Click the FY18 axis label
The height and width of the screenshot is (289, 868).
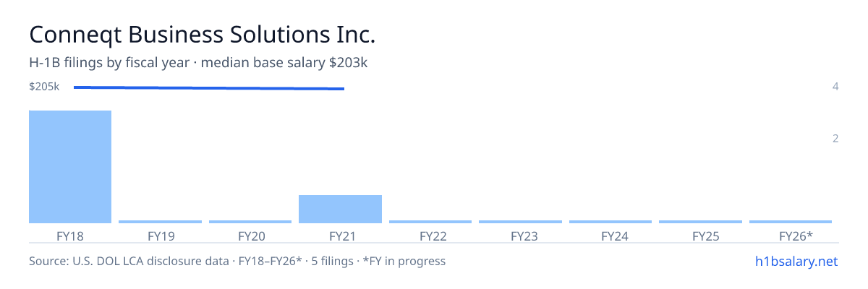click(70, 236)
